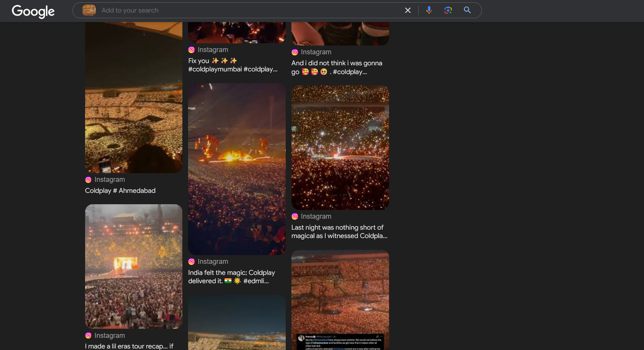Open the 'Fix you #coldplaymumbai' result
The height and width of the screenshot is (350, 644).
(x=233, y=65)
